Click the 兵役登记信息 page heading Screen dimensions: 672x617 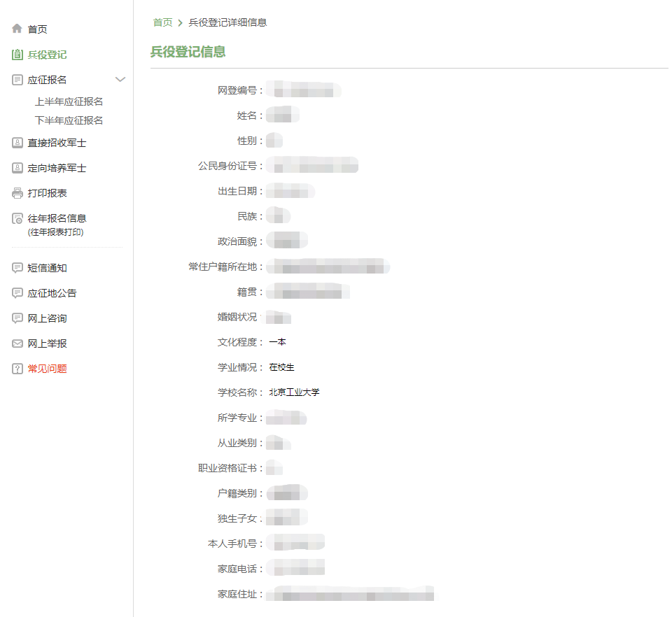(188, 52)
